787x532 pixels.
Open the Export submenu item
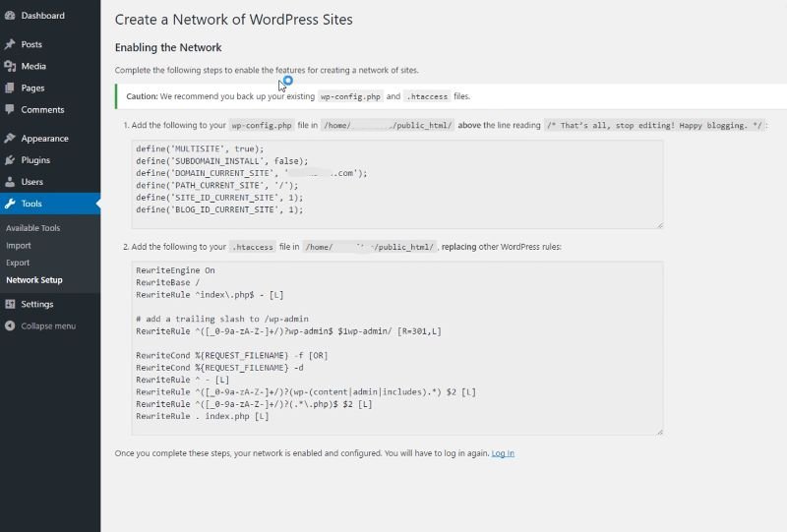[18, 263]
